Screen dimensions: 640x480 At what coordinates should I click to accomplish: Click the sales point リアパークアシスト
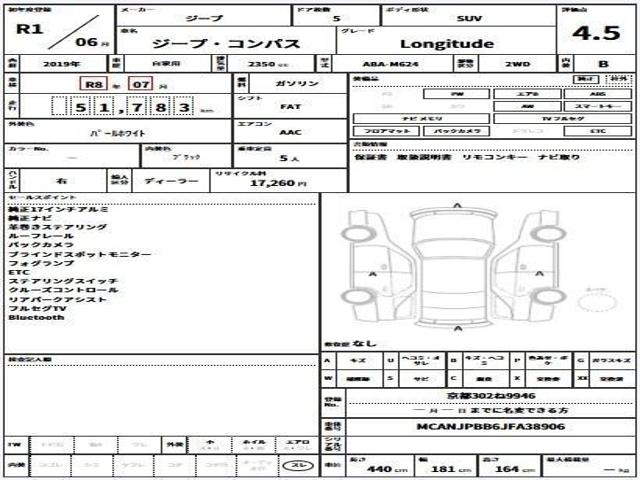57,300
